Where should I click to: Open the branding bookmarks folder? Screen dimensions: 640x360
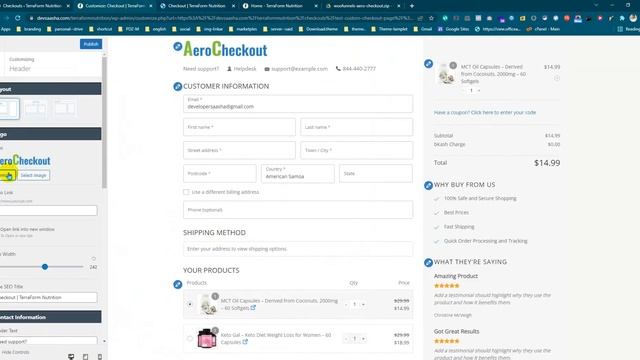[29, 29]
